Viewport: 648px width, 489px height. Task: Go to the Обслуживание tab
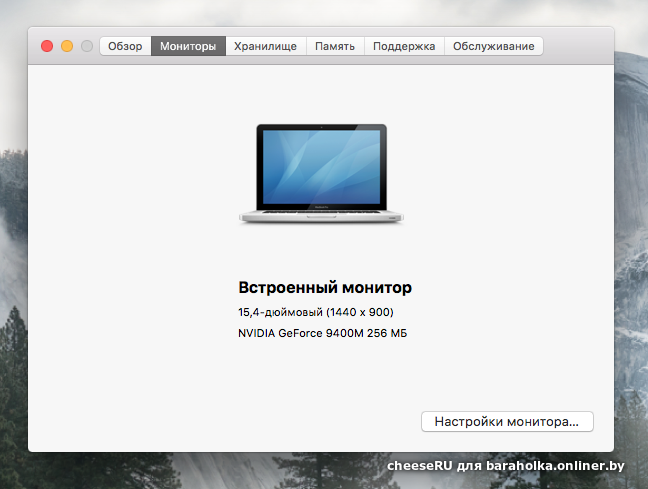point(493,46)
